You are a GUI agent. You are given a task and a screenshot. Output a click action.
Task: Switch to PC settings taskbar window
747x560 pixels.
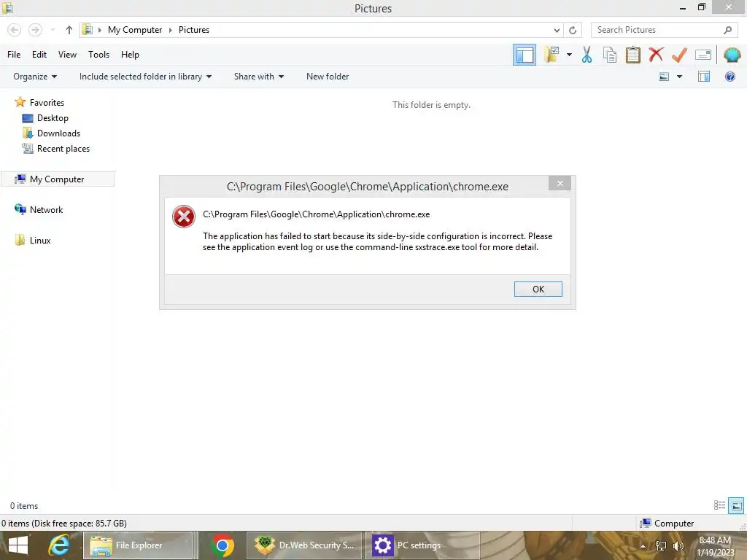click(x=422, y=545)
